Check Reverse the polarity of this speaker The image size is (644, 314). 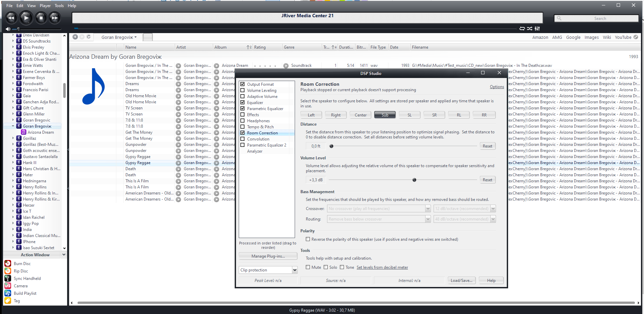point(308,239)
